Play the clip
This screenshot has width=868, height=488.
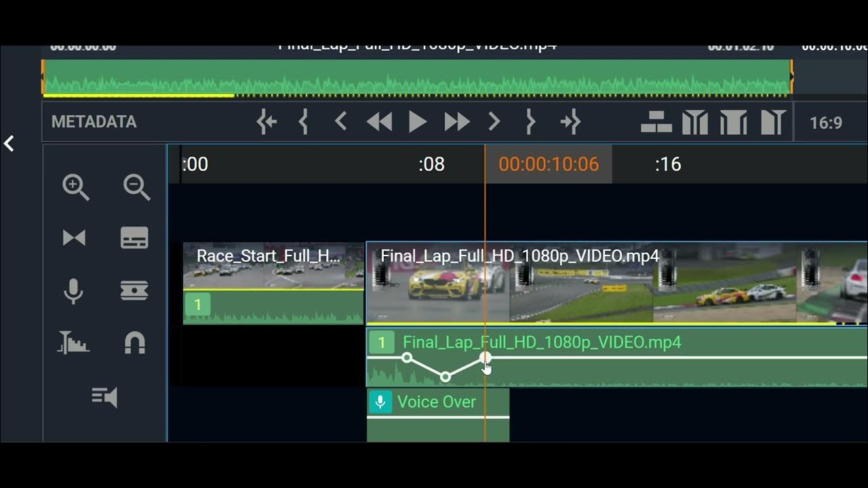coord(418,122)
